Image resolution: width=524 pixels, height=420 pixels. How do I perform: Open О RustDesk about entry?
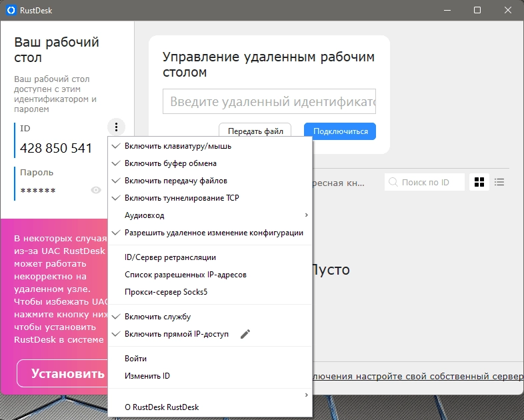(210, 407)
